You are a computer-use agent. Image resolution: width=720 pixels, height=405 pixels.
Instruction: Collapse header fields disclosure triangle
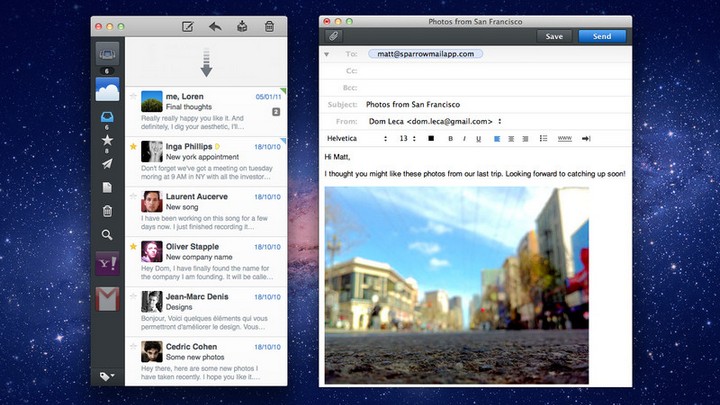pos(326,54)
